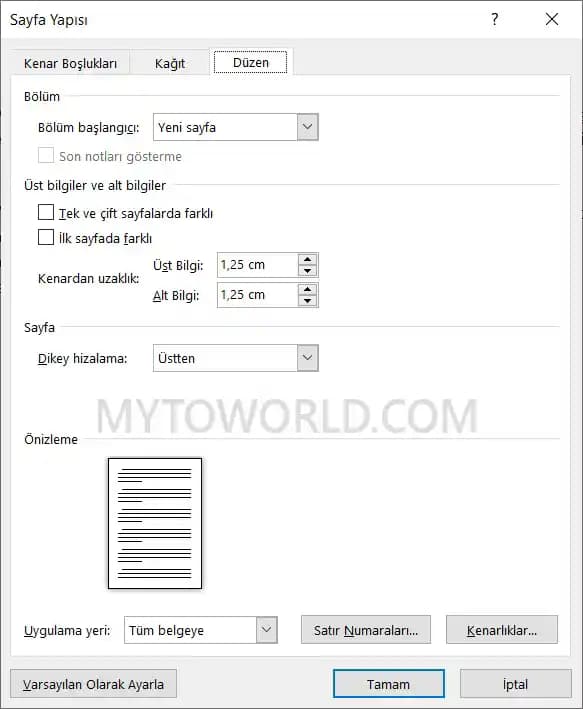Confirm with the Tamam button

(389, 684)
